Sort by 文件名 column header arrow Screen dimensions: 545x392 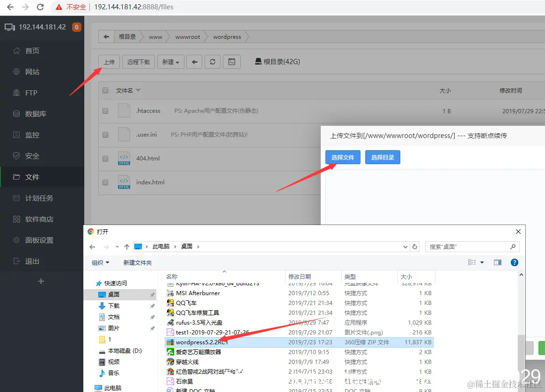[138, 90]
